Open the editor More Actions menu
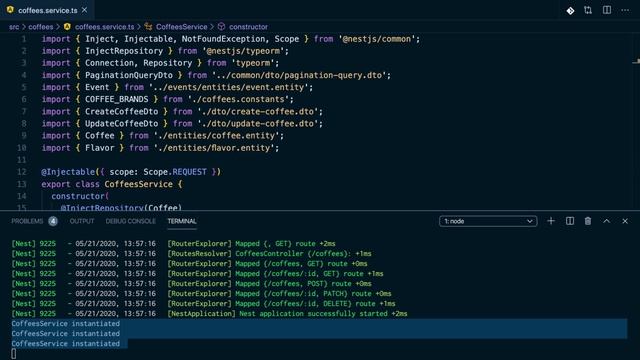This screenshot has width=640, height=360. pos(625,10)
